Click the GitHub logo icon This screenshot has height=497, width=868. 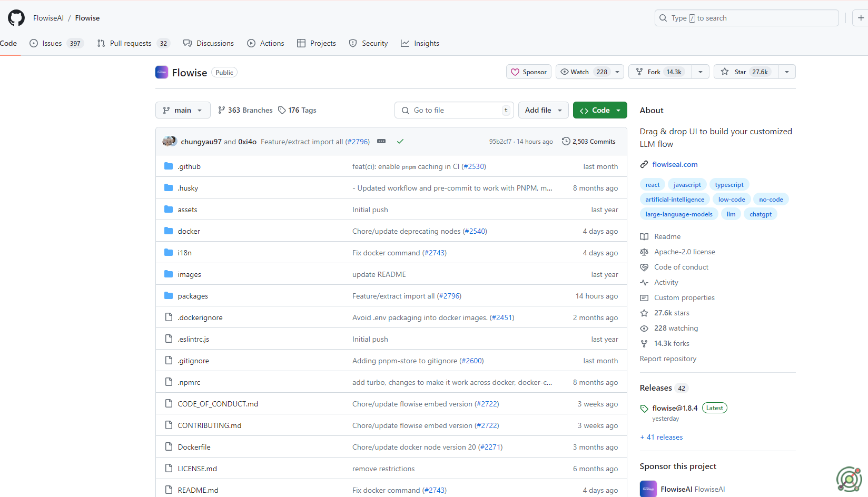[16, 18]
